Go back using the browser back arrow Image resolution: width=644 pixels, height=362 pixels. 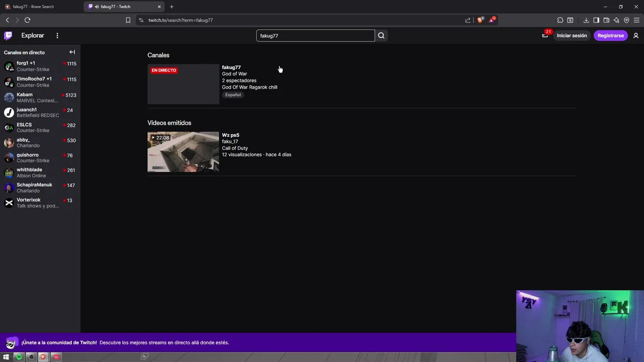coord(8,20)
